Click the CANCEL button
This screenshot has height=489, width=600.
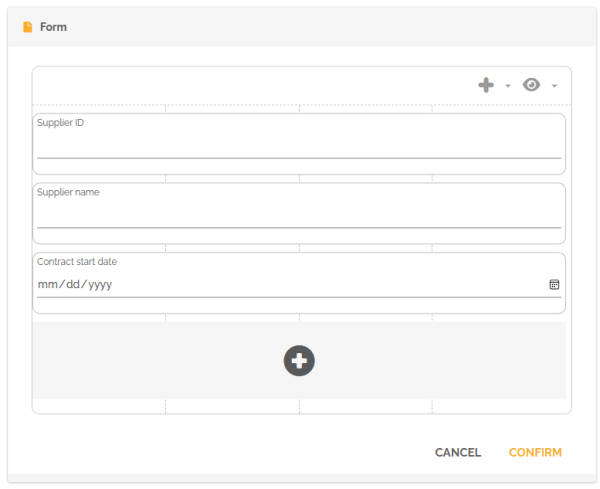[458, 452]
